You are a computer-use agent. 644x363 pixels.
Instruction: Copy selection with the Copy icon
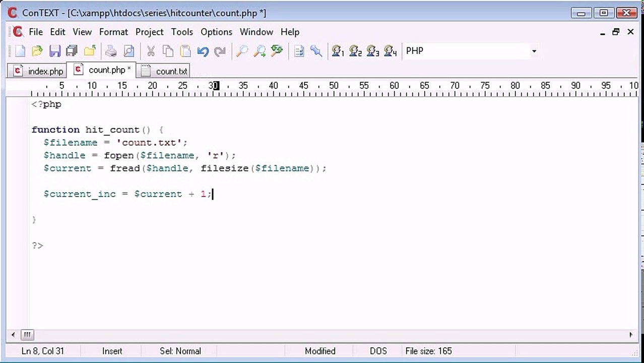pos(168,51)
